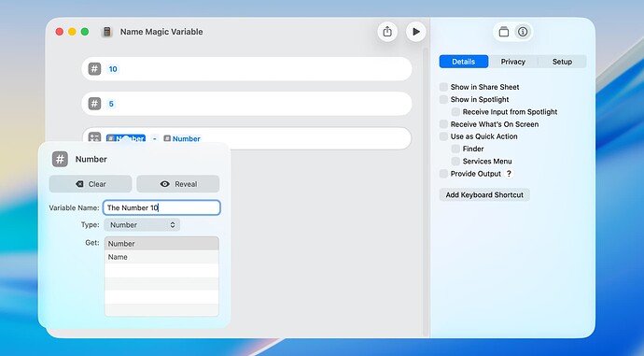644x356 pixels.
Task: Select the highlighted Number variable token
Action: 126,138
